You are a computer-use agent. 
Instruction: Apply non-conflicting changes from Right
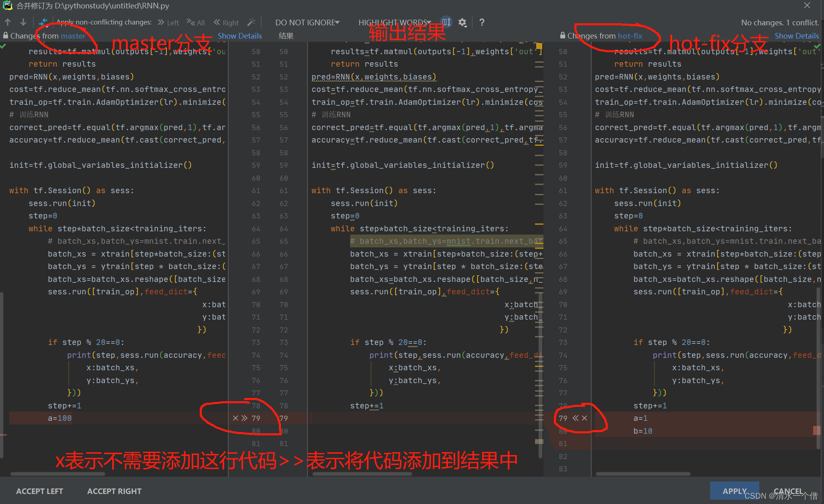pyautogui.click(x=226, y=22)
